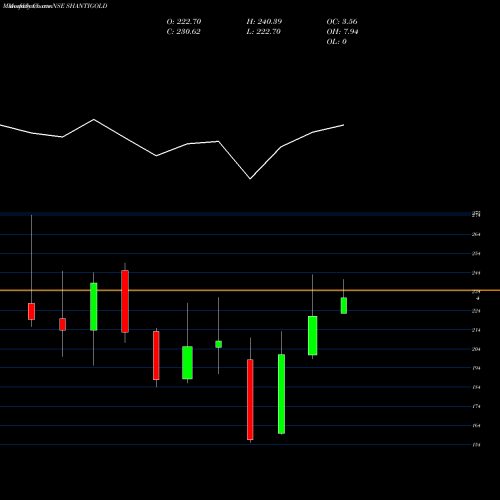Click the tall green candle rising from 164
The width and height of the screenshot is (500, 500).
click(281, 394)
